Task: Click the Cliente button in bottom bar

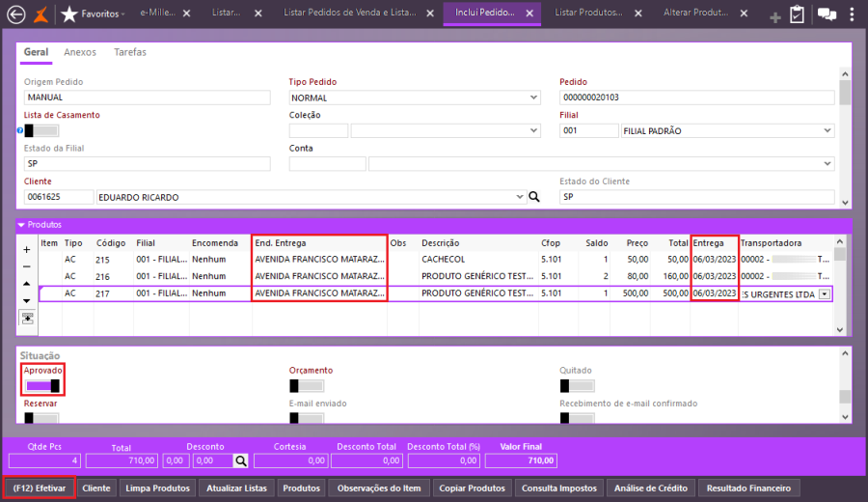Action: click(96, 488)
